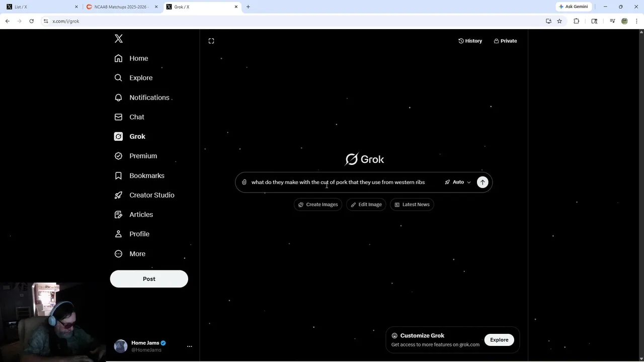This screenshot has width=644, height=362.
Task: Toggle fullscreen focus mode icon
Action: click(x=211, y=41)
